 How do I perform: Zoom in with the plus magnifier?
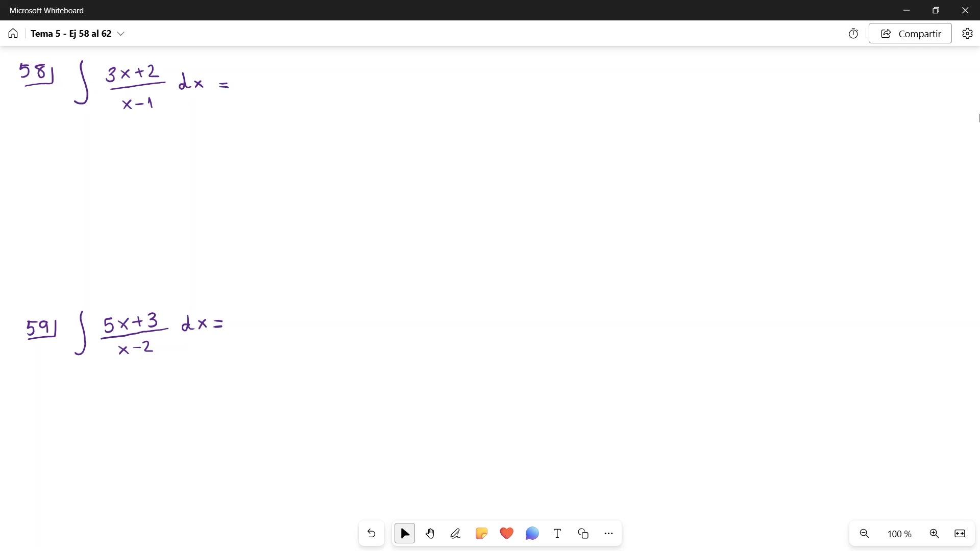[x=934, y=534]
